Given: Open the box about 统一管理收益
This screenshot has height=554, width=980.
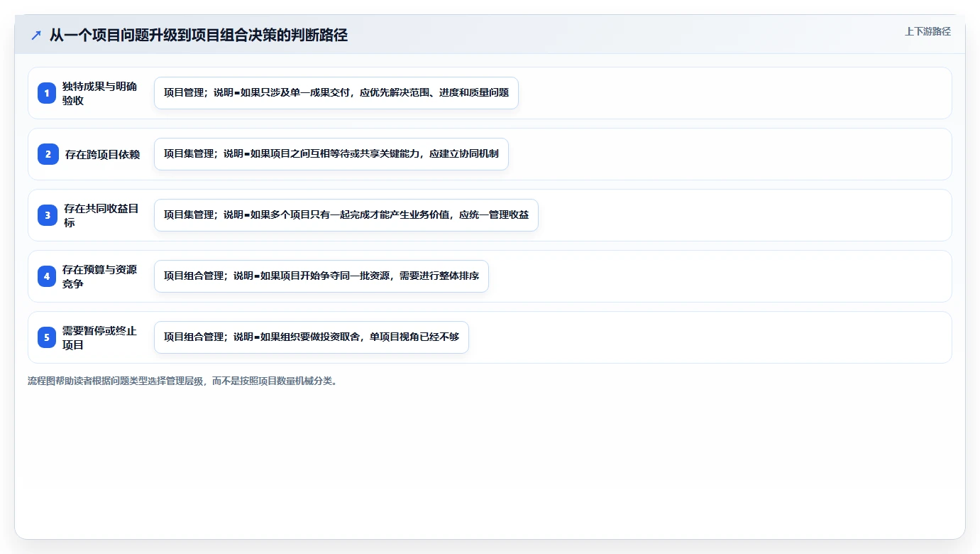Looking at the screenshot, I should click(x=346, y=215).
